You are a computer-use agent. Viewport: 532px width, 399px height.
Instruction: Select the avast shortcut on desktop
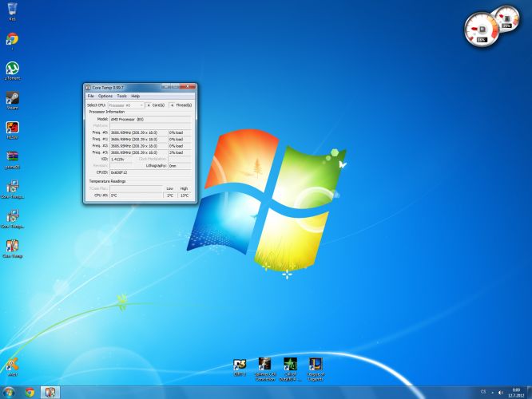(x=12, y=367)
